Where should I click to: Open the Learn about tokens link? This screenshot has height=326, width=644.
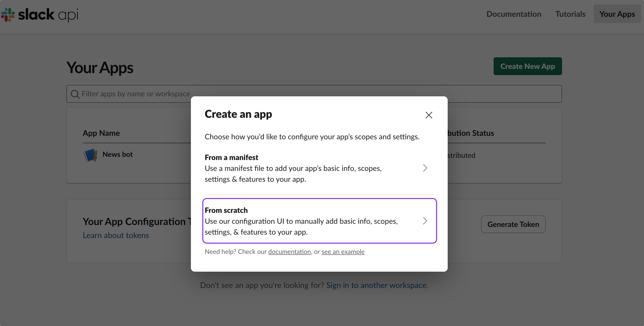[116, 235]
